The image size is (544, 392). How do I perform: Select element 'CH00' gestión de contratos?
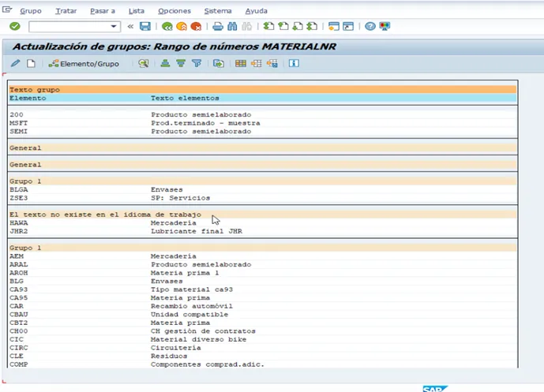(x=263, y=331)
